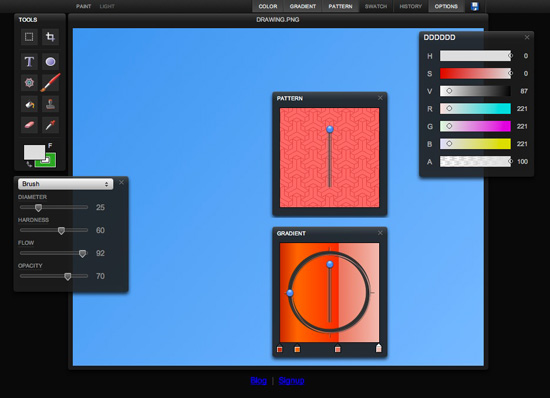Click the Diameter slider handle
This screenshot has width=550, height=398.
coord(39,208)
